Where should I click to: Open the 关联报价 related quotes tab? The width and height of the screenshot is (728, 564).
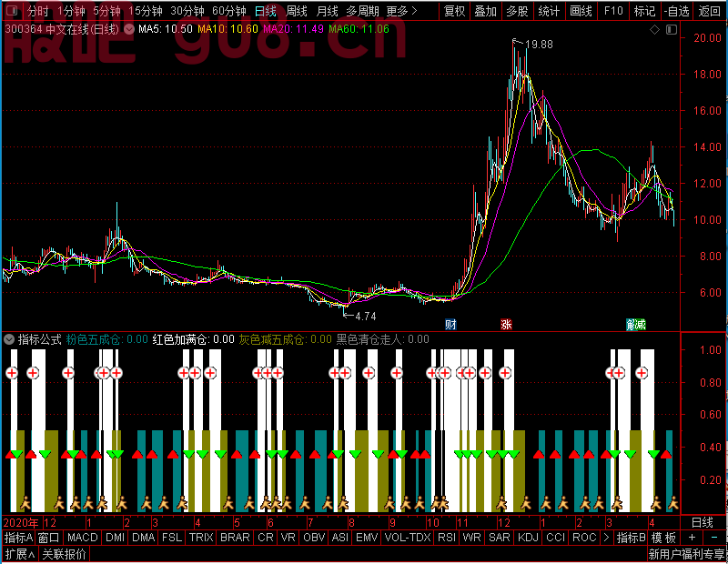point(64,554)
